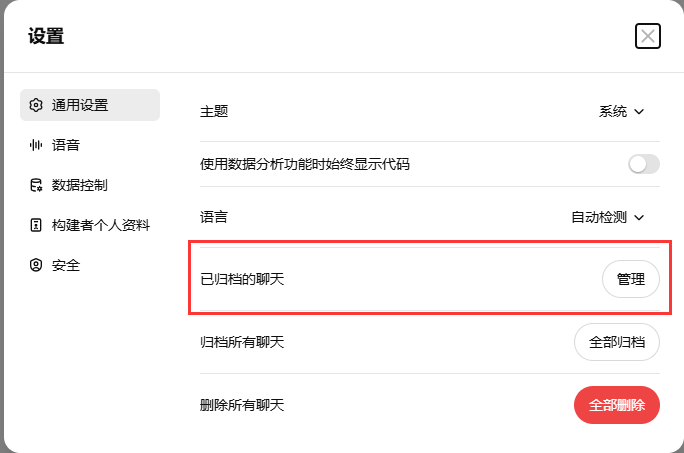Toggle 使用数据分析功能时始终显示代码 switch
The image size is (684, 453).
click(643, 164)
